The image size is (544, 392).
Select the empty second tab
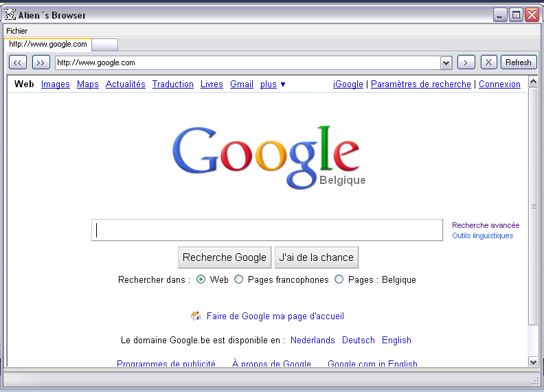105,45
